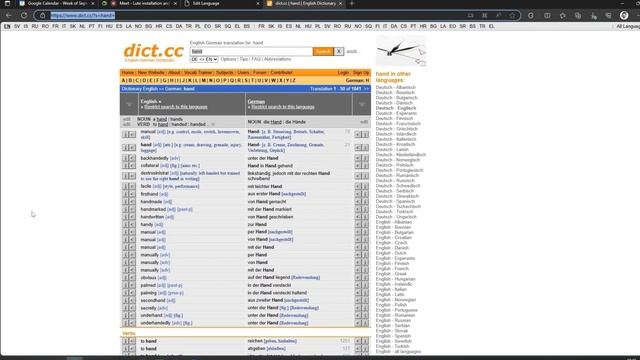
Task: Open the Contribute menu item
Action: [282, 73]
